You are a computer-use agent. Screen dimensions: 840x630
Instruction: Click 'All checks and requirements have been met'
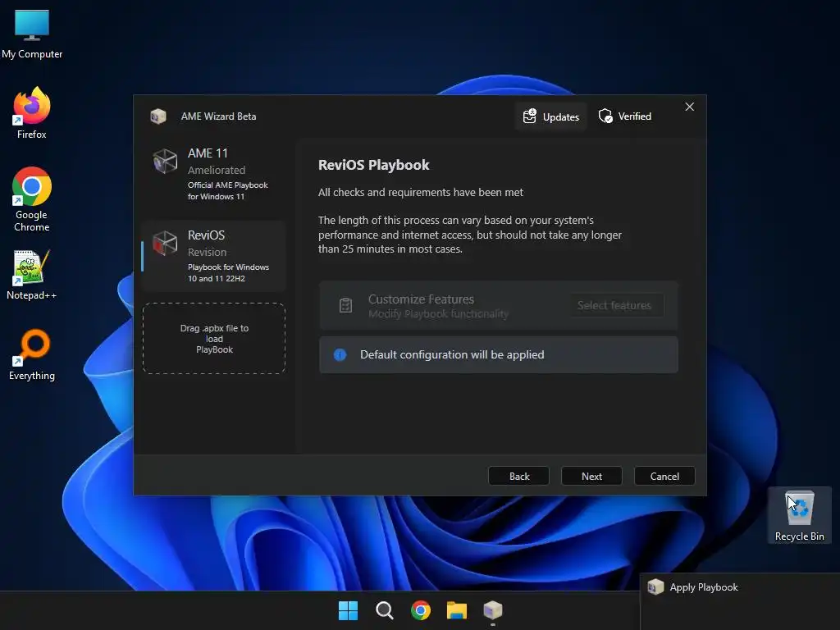[x=421, y=192]
